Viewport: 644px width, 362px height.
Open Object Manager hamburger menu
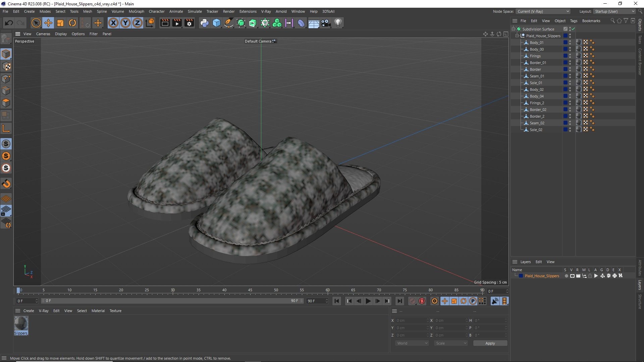pyautogui.click(x=515, y=21)
